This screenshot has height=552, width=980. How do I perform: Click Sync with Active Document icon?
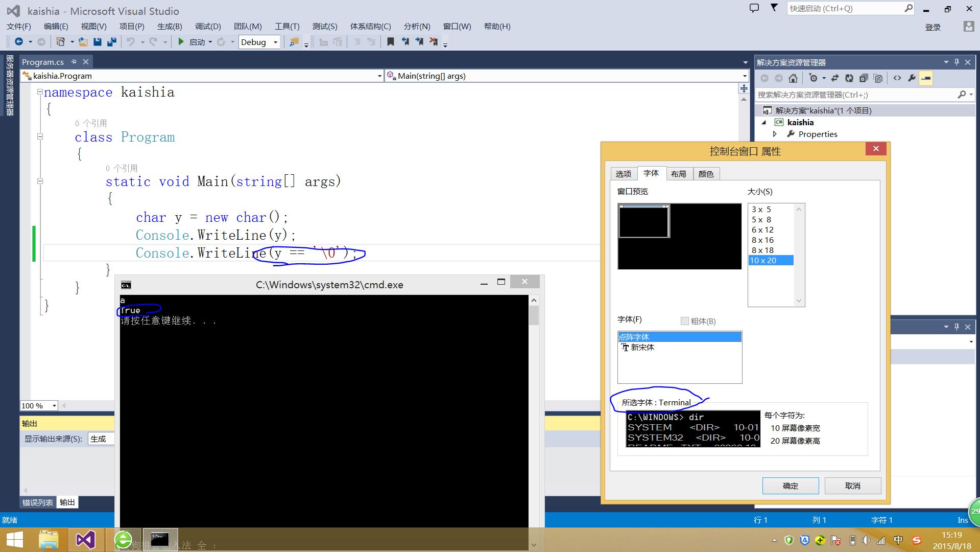[835, 78]
